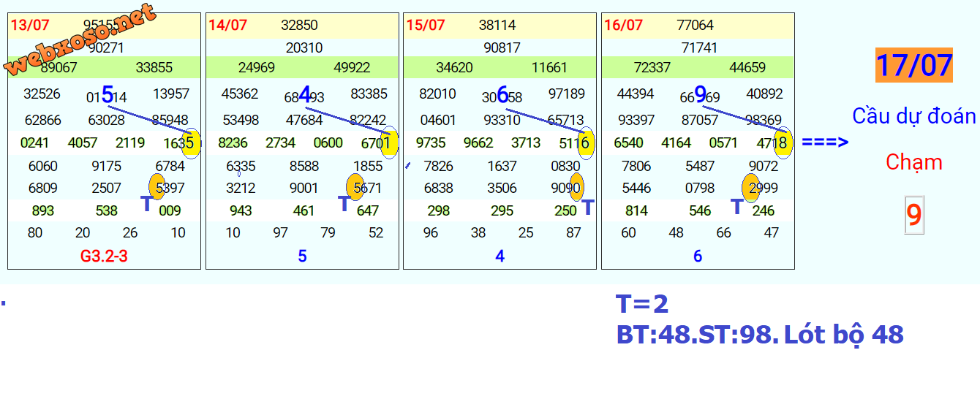Click the 'Cầu dự đoán' text
This screenshot has width=980, height=399.
tap(913, 116)
